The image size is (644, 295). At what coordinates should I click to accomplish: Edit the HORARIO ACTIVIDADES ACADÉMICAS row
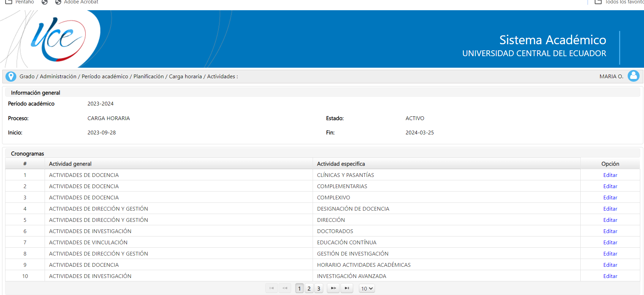pyautogui.click(x=610, y=265)
